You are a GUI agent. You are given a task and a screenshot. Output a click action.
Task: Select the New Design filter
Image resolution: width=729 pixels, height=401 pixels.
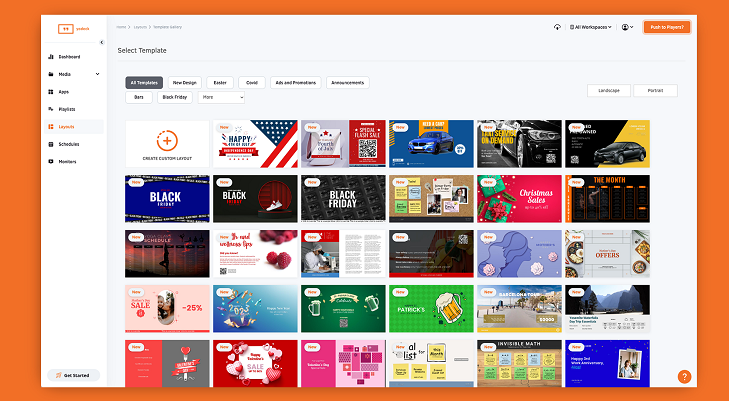(185, 83)
